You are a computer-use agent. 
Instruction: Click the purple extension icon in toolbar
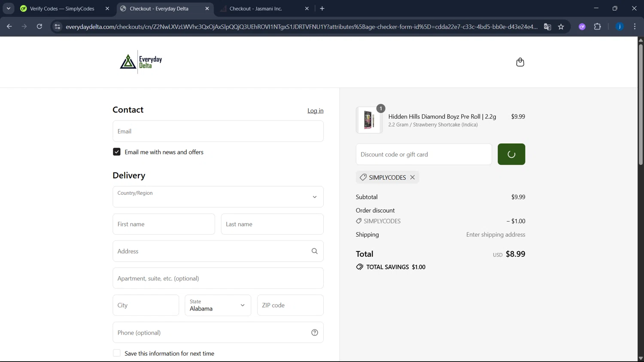[x=582, y=27]
